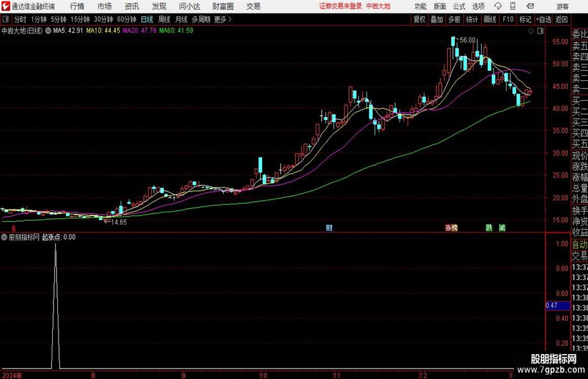Click the 56.00 high price label
The image size is (588, 379).
468,40
